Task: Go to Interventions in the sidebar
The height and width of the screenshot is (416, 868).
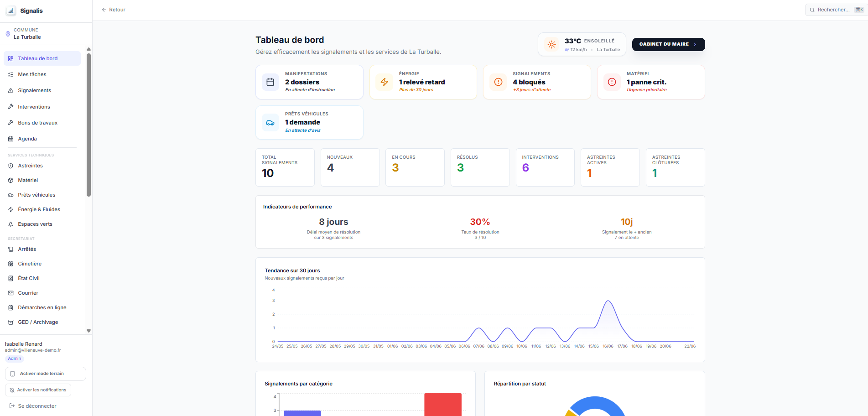Action: click(x=42, y=107)
